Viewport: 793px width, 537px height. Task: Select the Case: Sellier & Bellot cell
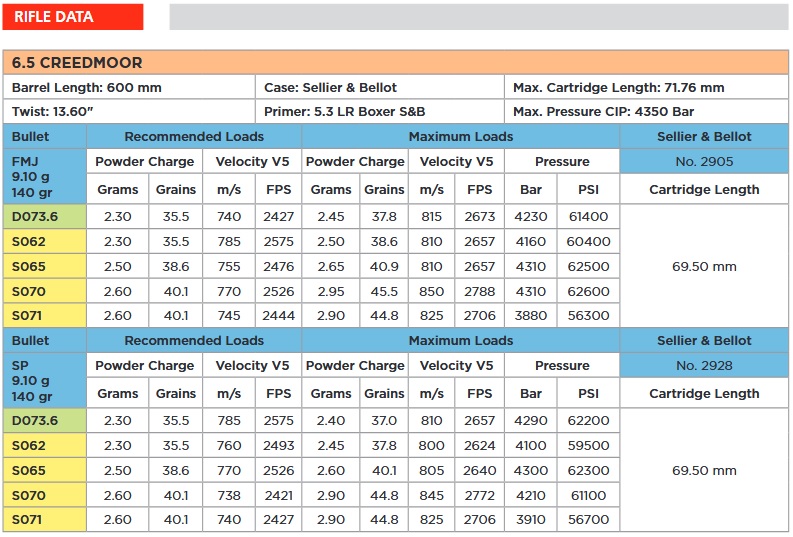coord(380,87)
